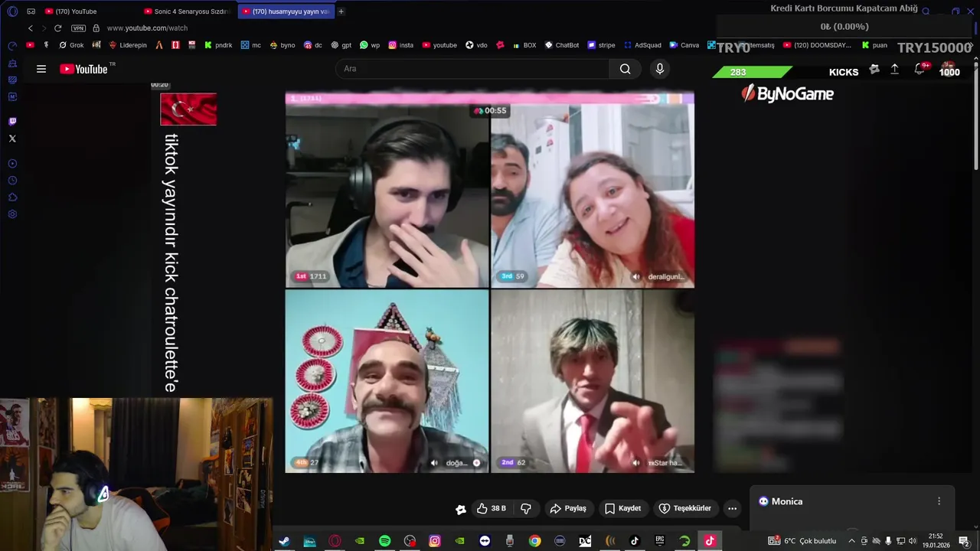Screen dimensions: 980x551
Task: Select the 'husamyuyu yayın' active tab
Action: click(x=286, y=11)
